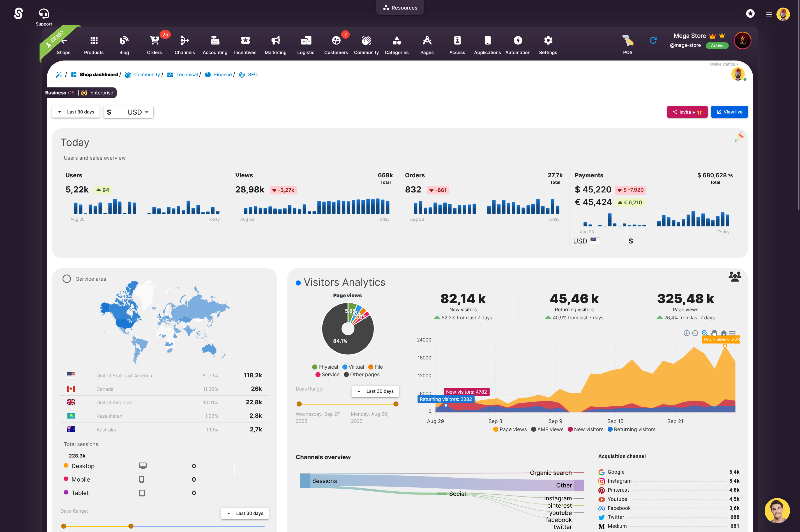Adjust sessions days range slider right handle
The height and width of the screenshot is (532, 800).
click(x=131, y=526)
